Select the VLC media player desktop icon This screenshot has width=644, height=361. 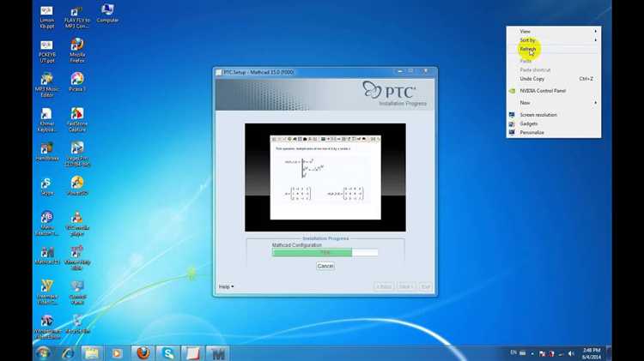click(x=77, y=223)
